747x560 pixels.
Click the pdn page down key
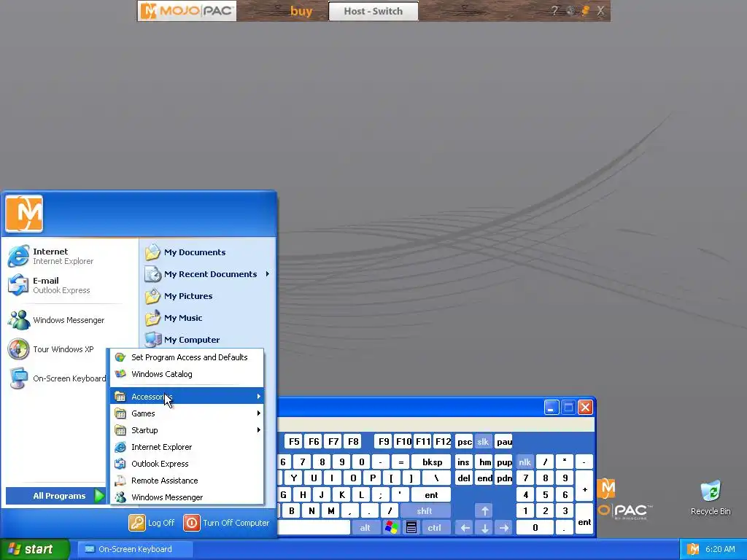click(x=504, y=478)
